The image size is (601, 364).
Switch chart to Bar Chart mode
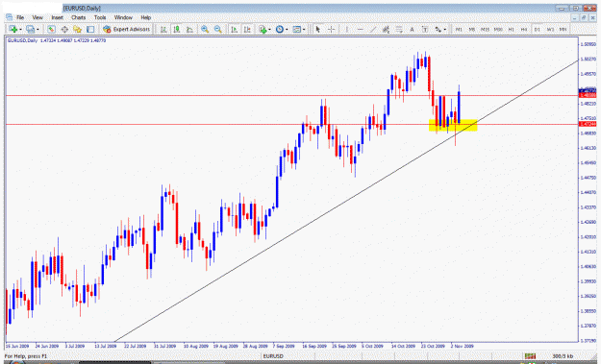[x=163, y=29]
